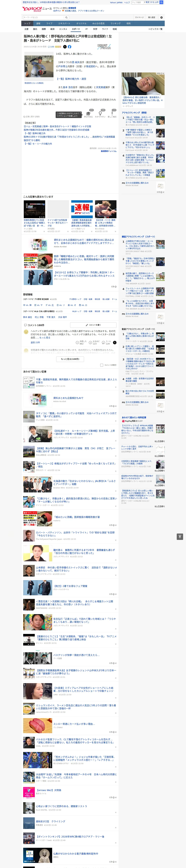Click the コメントを書く button
This screenshot has height=868, width=186.
tap(93, 325)
